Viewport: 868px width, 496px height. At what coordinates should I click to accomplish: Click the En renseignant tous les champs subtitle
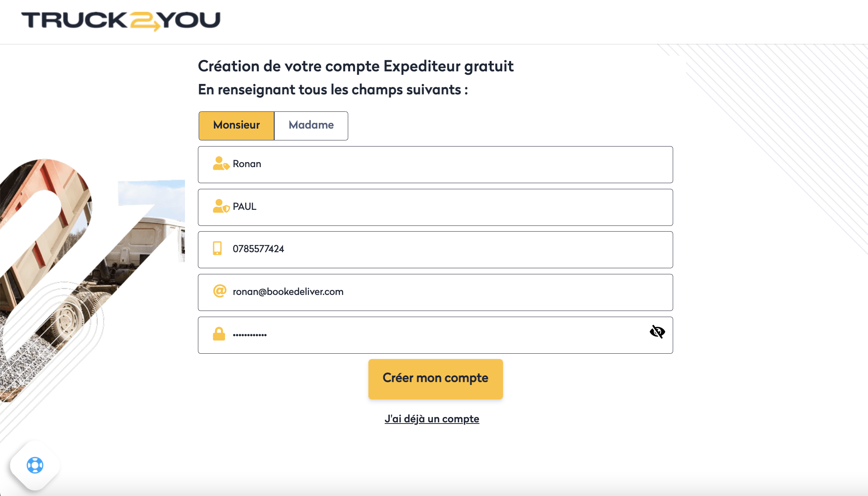tap(333, 90)
